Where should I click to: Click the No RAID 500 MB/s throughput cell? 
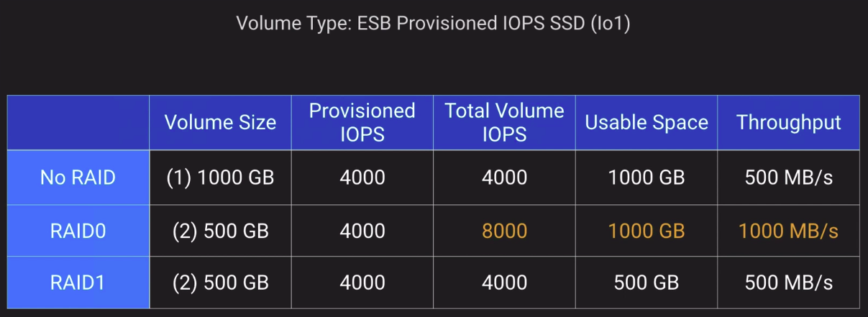pyautogui.click(x=789, y=178)
